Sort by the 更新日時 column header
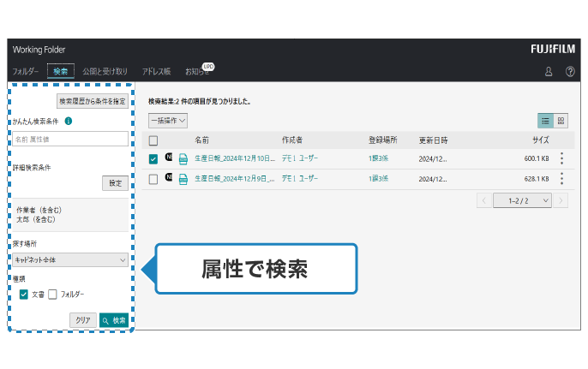588x369 pixels. [433, 140]
